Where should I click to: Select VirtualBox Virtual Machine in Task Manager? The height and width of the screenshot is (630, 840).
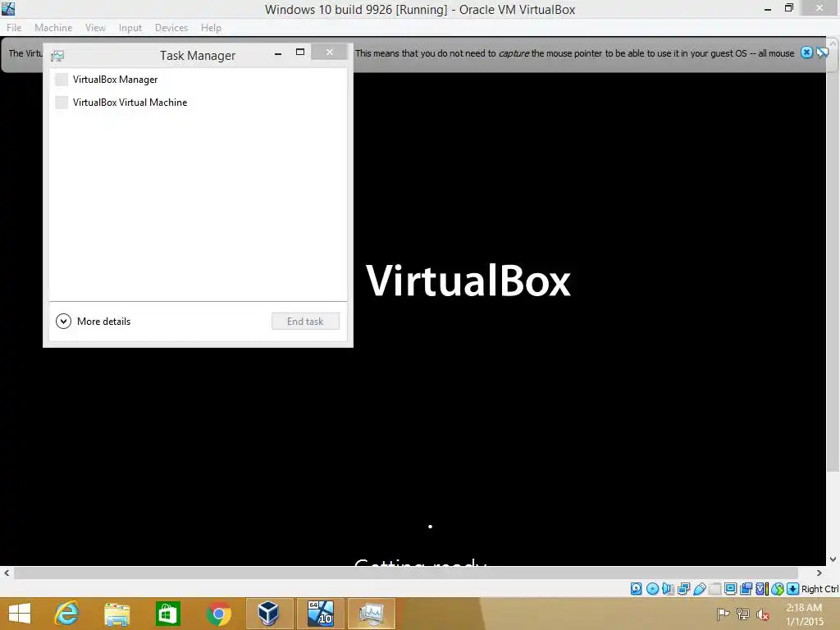pyautogui.click(x=198, y=103)
